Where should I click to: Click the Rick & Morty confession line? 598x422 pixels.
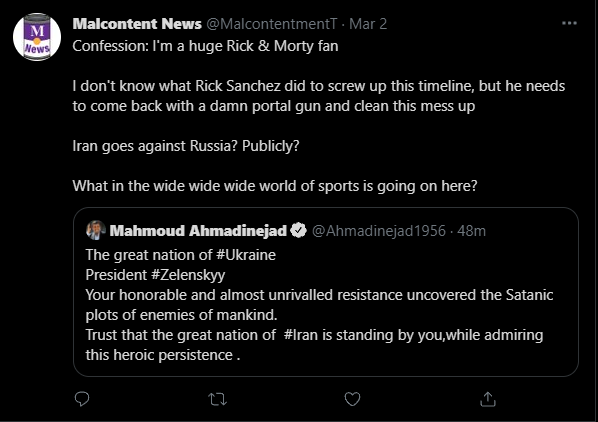tap(205, 46)
